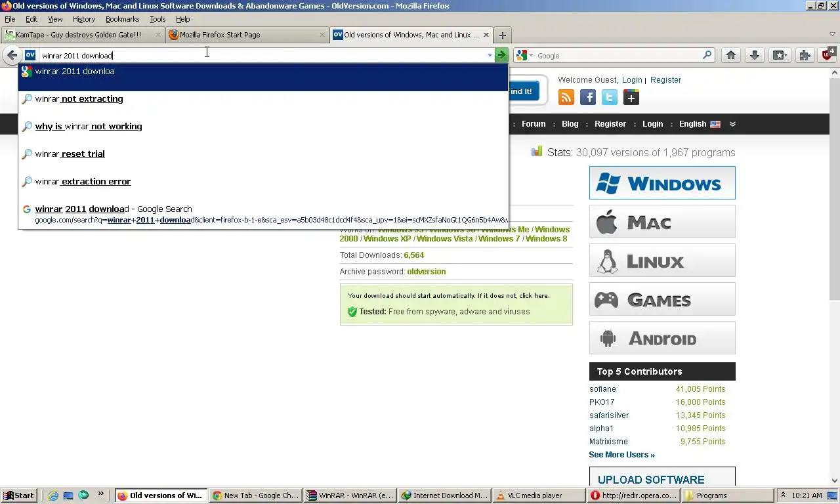Close the Mozilla Firefox Start Page tab

tap(322, 35)
